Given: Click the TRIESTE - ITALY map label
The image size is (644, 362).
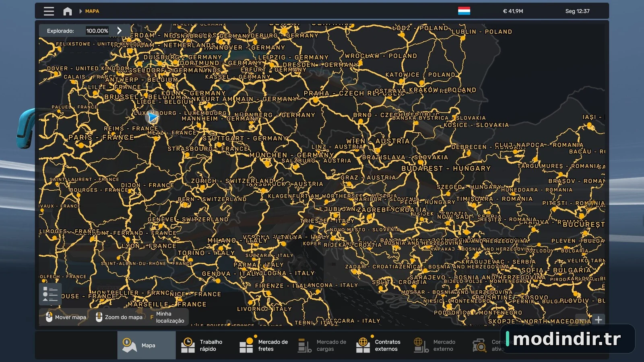Looking at the screenshot, I should coord(327,221).
